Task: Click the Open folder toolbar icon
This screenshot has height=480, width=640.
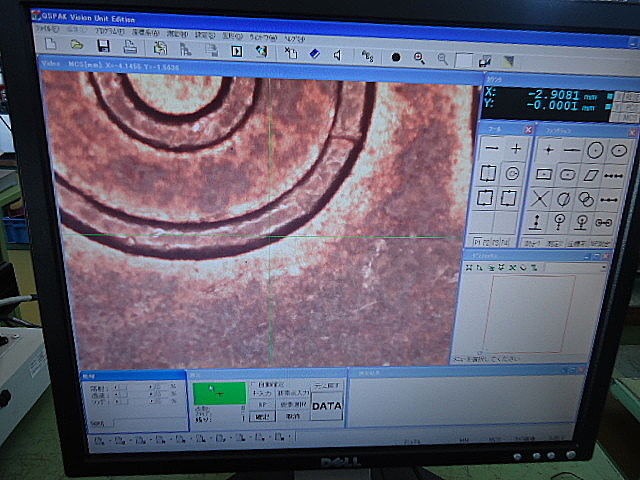Action: pos(76,44)
